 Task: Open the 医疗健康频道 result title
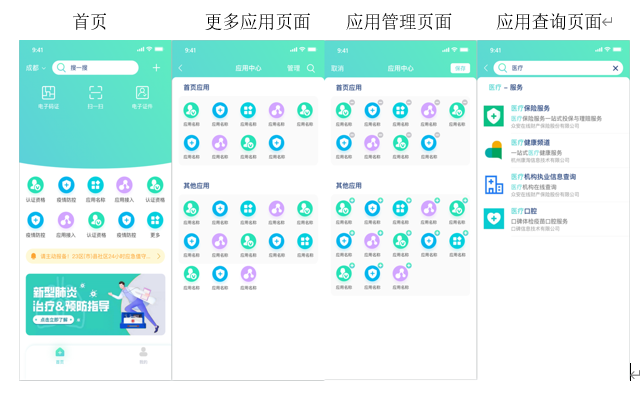[530, 143]
